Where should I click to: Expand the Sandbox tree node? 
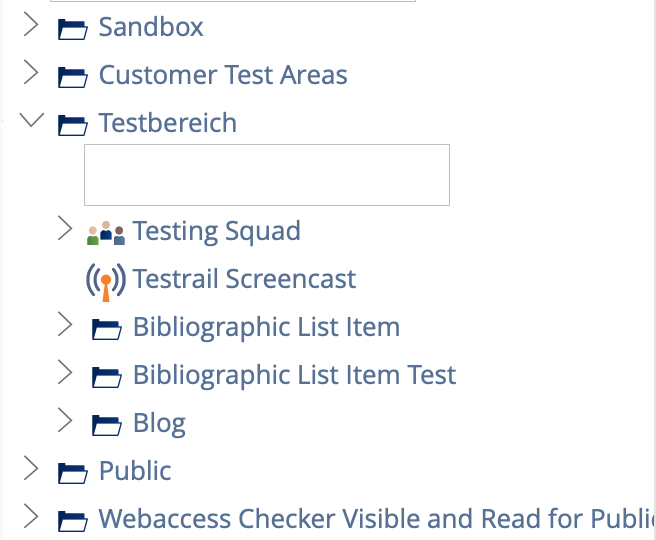click(x=31, y=26)
